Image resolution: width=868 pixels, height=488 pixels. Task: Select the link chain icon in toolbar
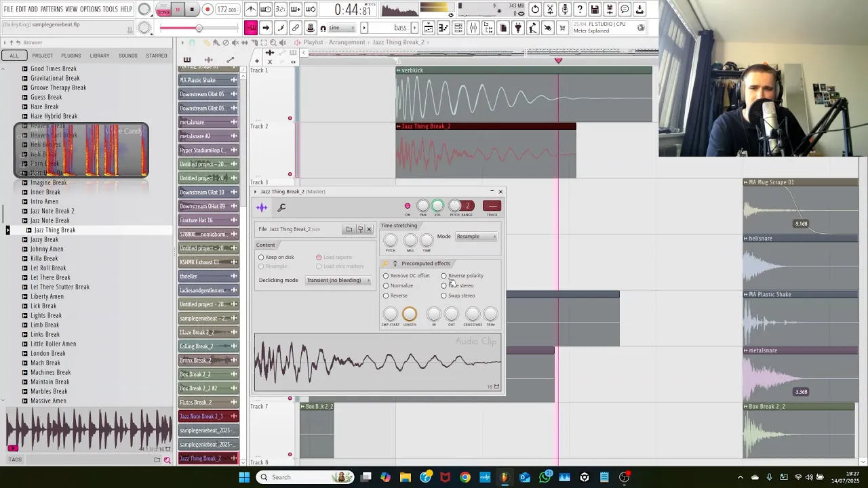[296, 28]
